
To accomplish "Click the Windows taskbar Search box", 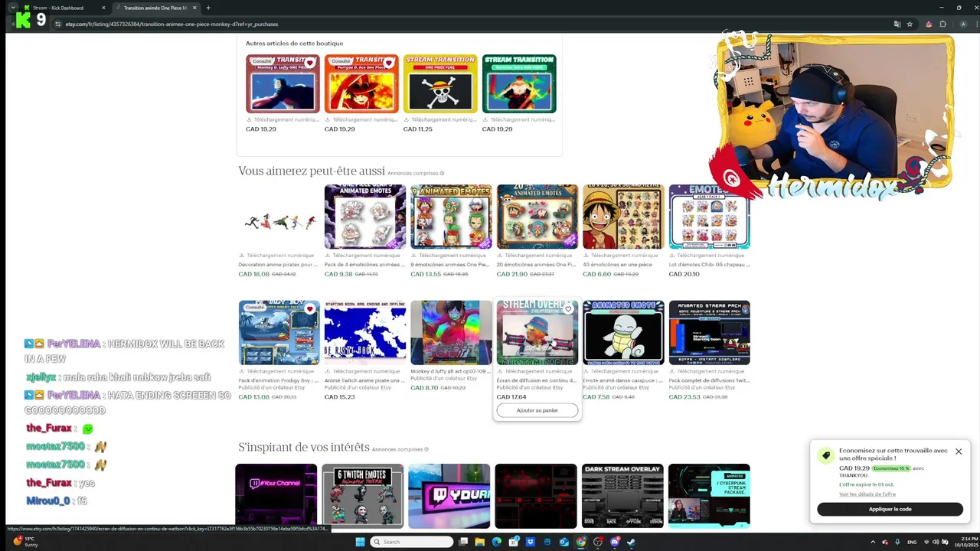I will coord(412,542).
